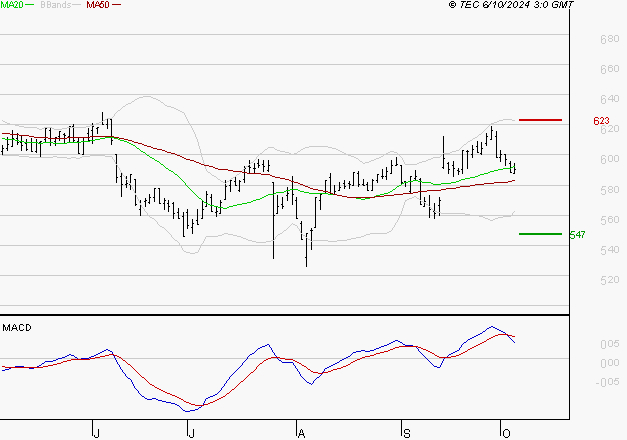Image resolution: width=627 pixels, height=440 pixels.
Task: Click the 560 price axis label
Action: (609, 220)
